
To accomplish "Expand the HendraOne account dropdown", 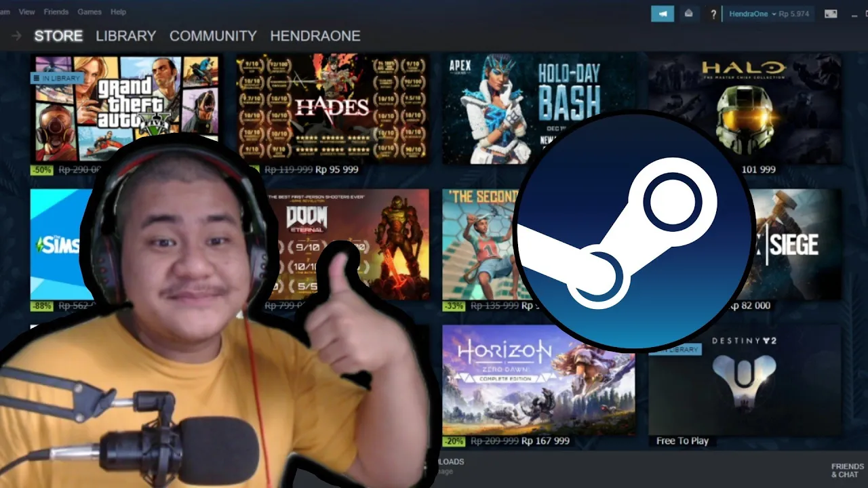I will [x=753, y=14].
